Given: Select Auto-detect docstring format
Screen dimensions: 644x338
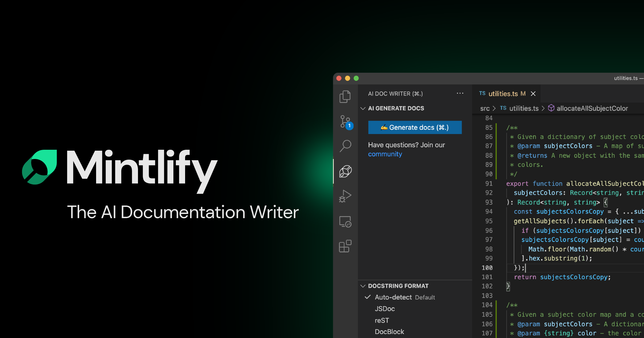Looking at the screenshot, I should tap(393, 297).
